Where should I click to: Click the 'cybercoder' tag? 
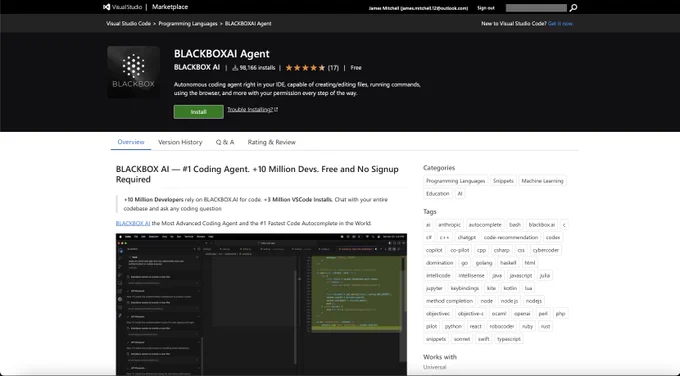546,250
